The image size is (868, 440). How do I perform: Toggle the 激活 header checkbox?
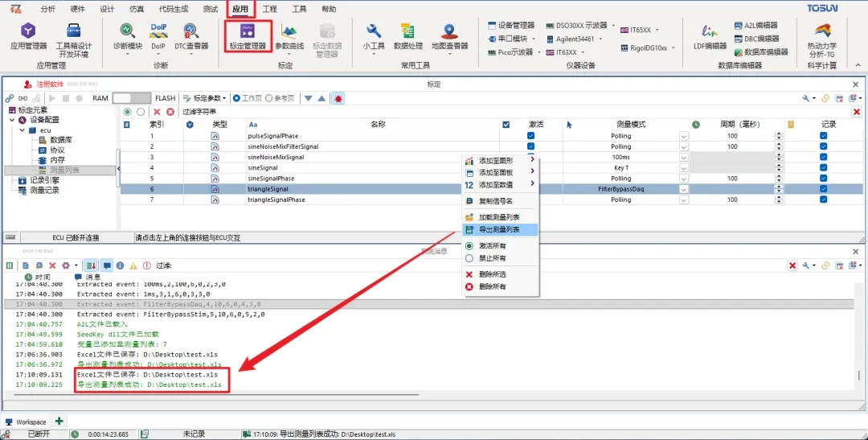click(x=506, y=125)
